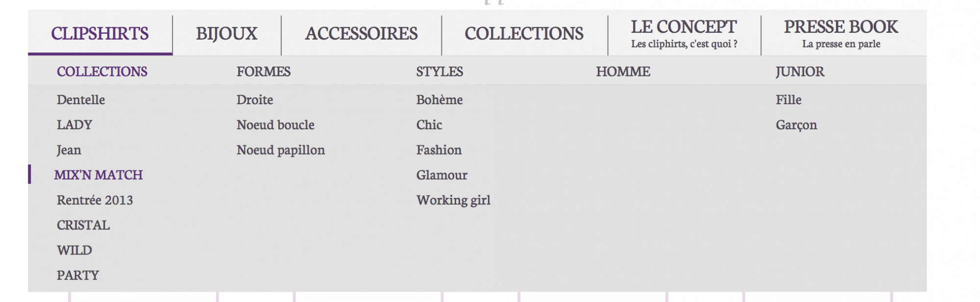Choose the Dentelle collection link
The image size is (980, 302).
81,100
